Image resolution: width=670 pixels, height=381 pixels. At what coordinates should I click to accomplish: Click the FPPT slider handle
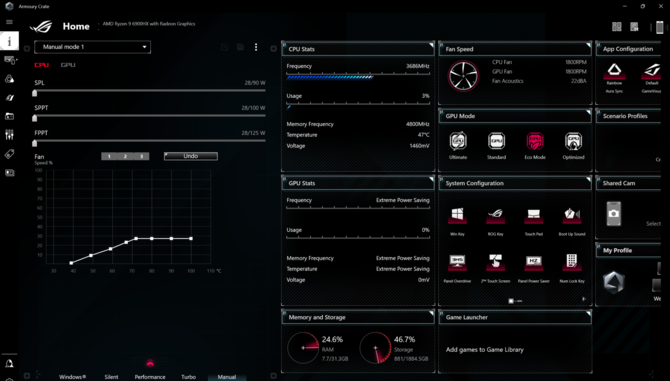pyautogui.click(x=35, y=143)
